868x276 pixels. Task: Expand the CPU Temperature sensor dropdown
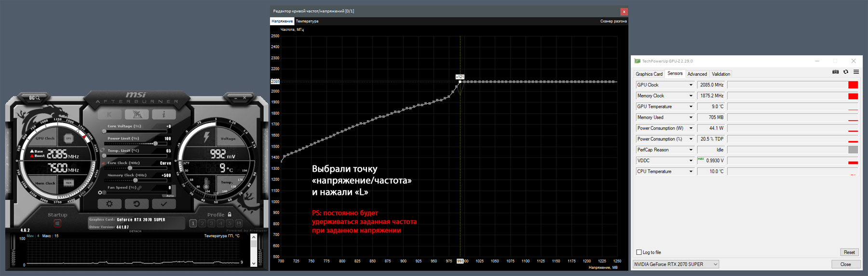click(691, 171)
